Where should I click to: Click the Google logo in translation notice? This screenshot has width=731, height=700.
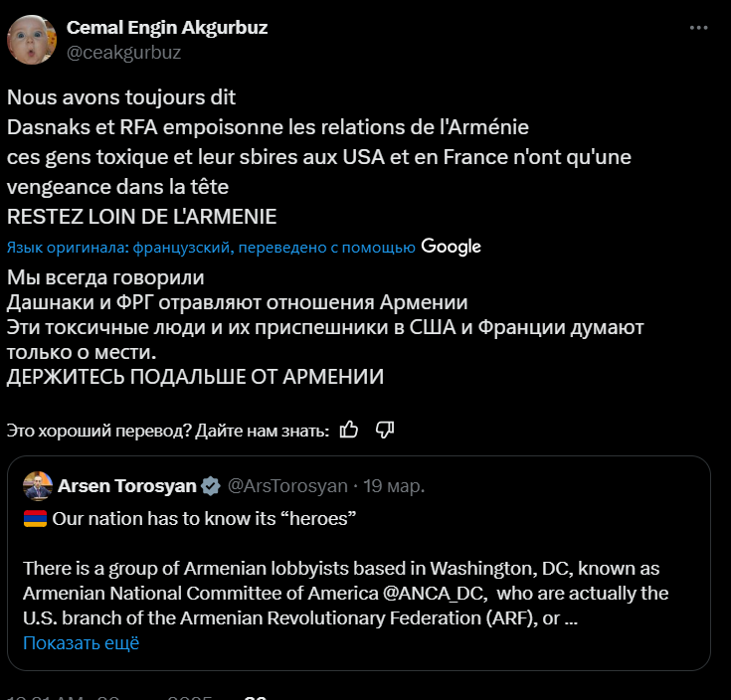(x=451, y=247)
